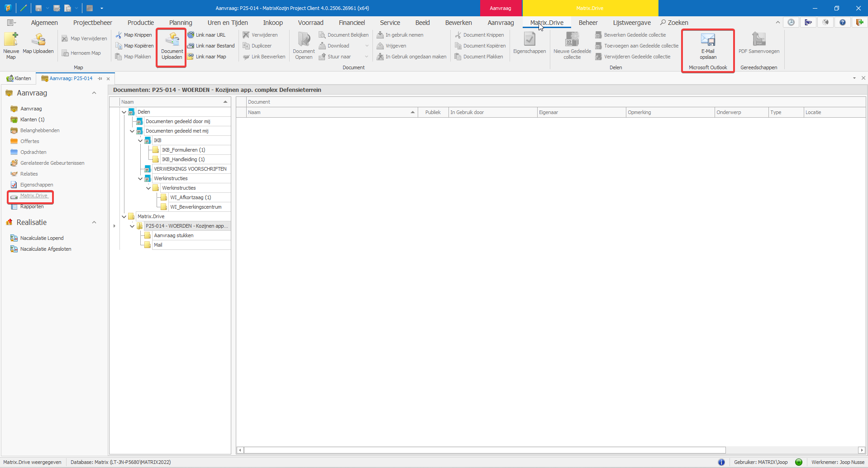
Task: Click Document Bekijken
Action: 343,35
